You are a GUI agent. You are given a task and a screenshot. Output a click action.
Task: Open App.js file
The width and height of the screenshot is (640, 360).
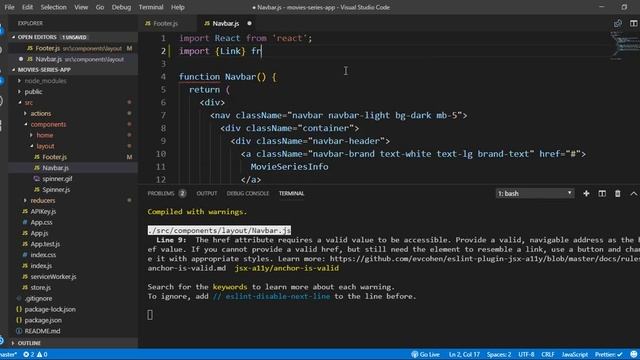pyautogui.click(x=39, y=233)
